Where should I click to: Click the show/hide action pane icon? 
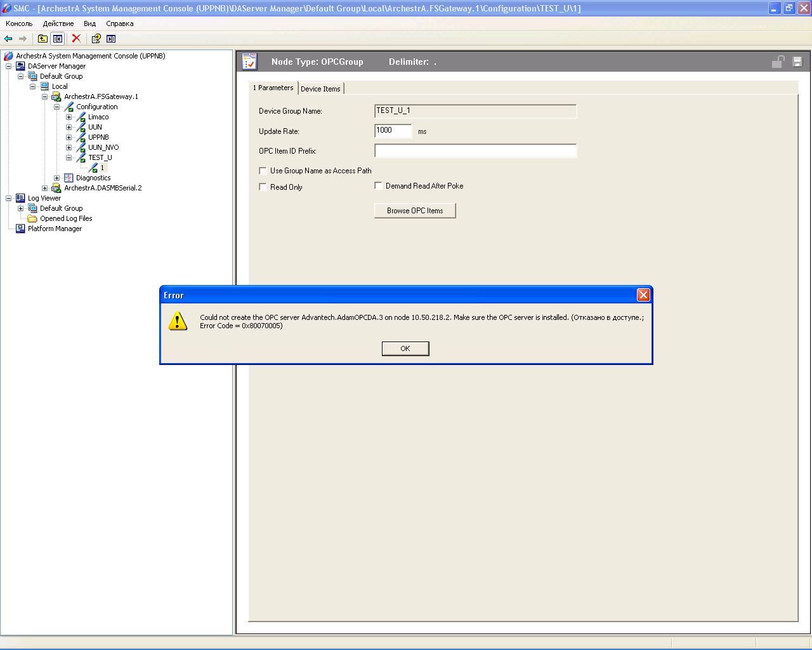pos(111,39)
